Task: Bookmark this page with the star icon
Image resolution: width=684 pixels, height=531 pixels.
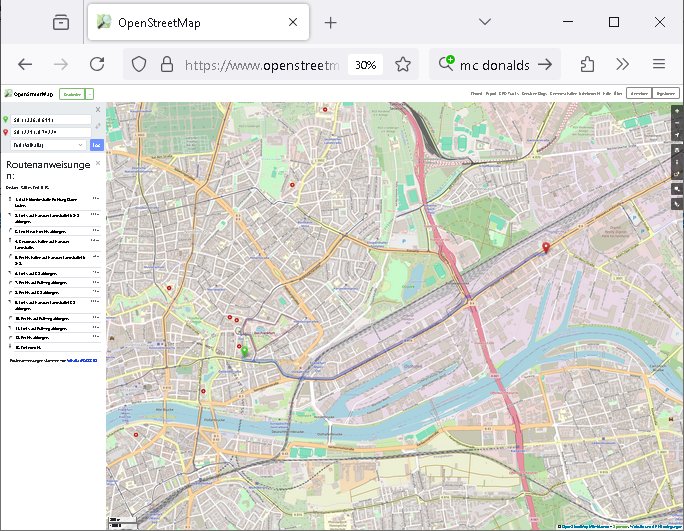Action: pos(402,64)
